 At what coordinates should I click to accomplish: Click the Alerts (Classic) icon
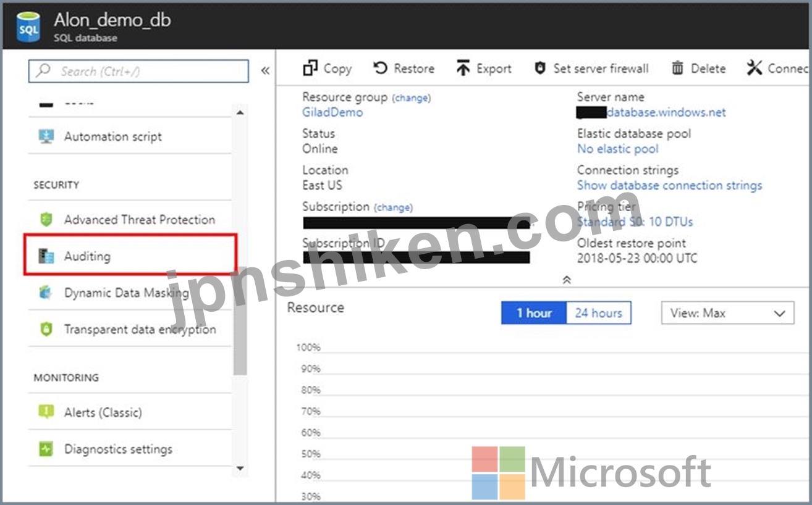click(x=46, y=412)
